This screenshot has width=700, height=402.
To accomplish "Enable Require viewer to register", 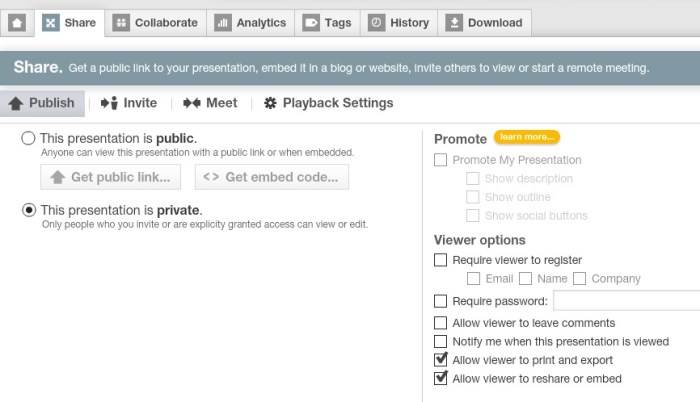I will pos(441,260).
